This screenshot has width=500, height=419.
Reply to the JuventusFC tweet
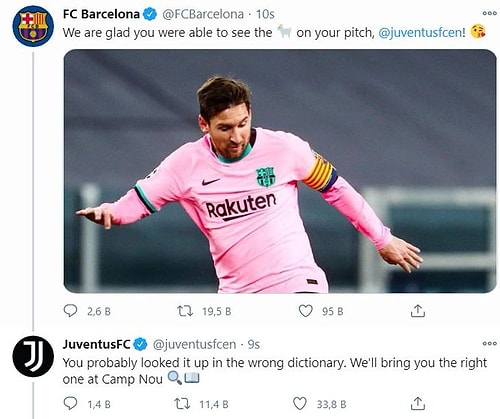pos(70,404)
